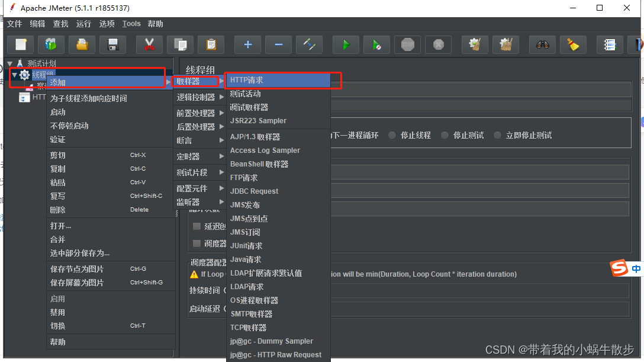
Task: Choose Access Log Sampler entry
Action: point(278,150)
